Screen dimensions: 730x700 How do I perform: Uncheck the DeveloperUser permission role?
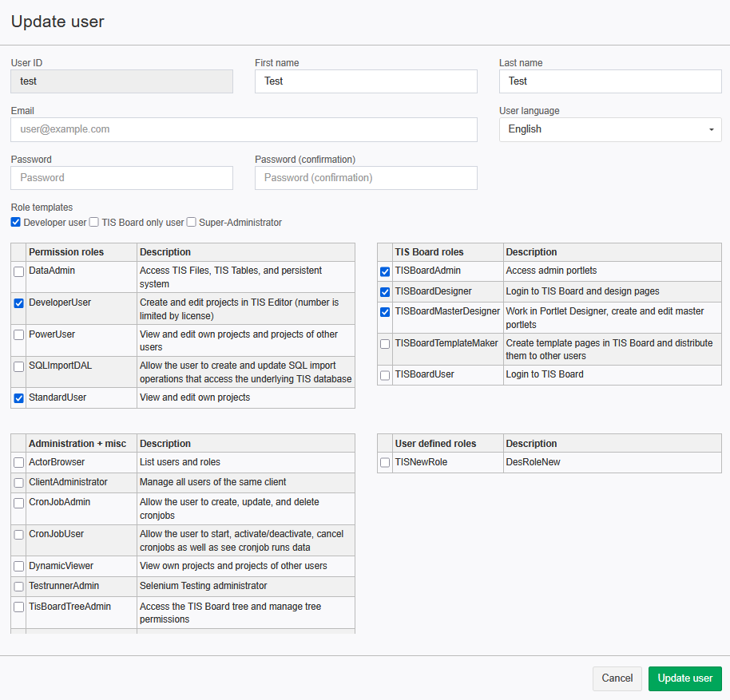click(18, 303)
